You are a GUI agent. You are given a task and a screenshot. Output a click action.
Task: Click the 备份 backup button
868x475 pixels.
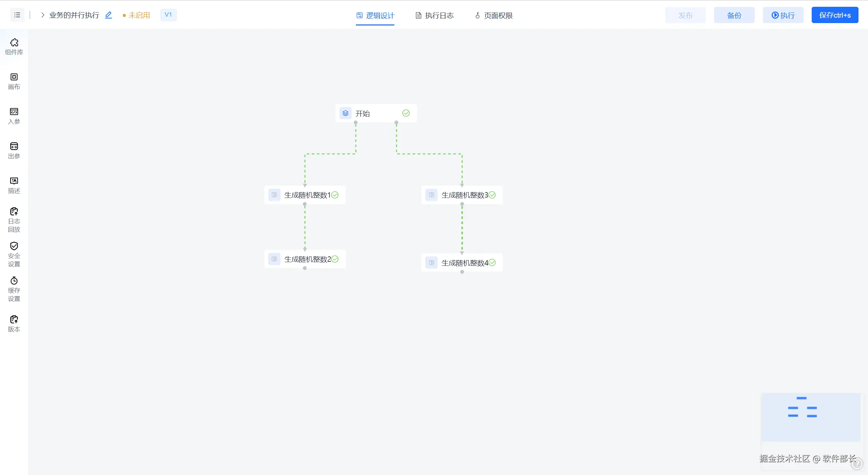(x=734, y=15)
